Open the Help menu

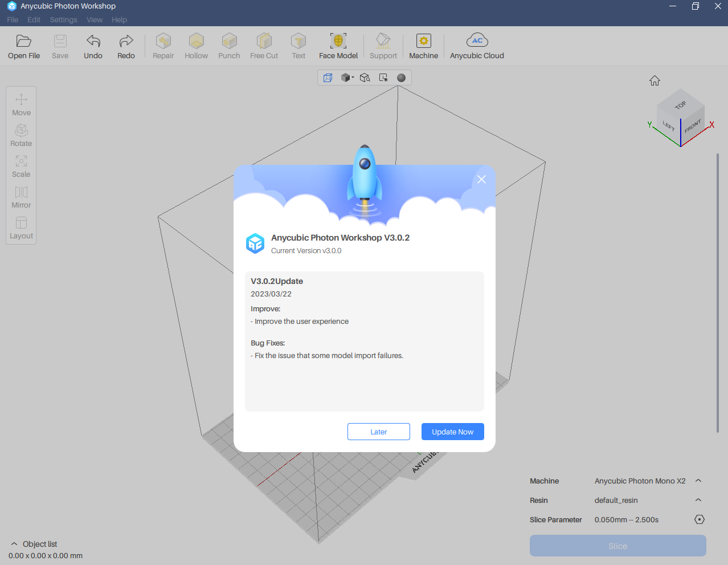(x=119, y=19)
